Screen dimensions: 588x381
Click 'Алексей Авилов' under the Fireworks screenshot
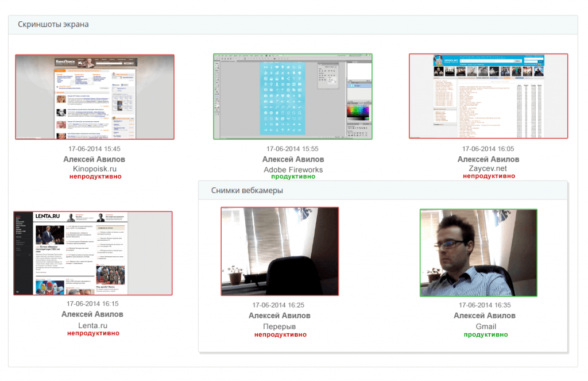(293, 159)
